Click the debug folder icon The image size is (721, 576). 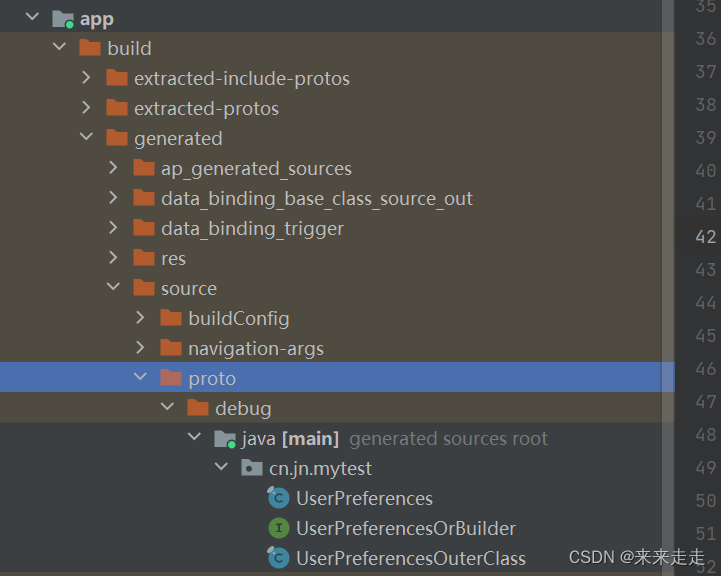point(198,408)
